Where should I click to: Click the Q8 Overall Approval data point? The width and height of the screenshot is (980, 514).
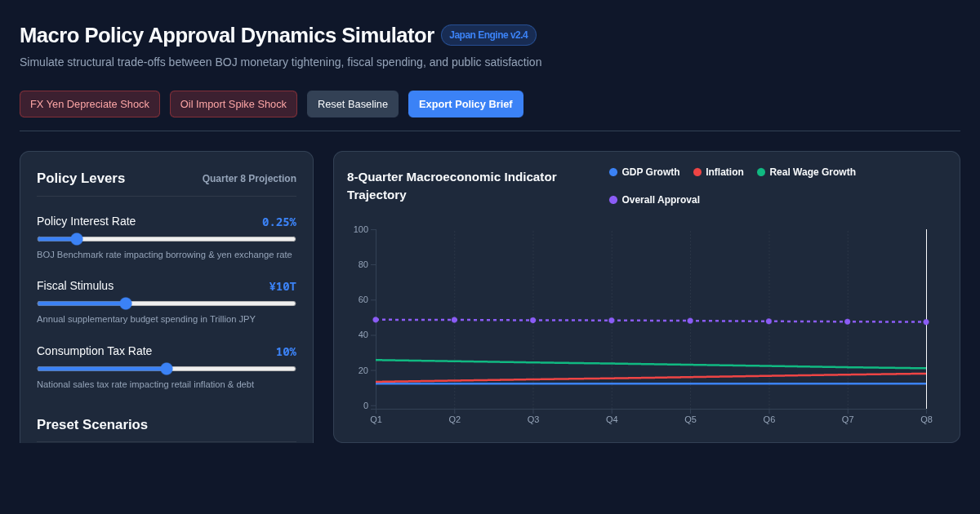coord(926,322)
